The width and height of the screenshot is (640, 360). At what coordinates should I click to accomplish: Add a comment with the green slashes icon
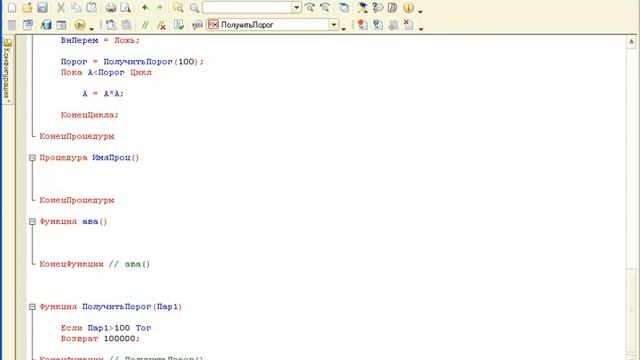coord(145,25)
